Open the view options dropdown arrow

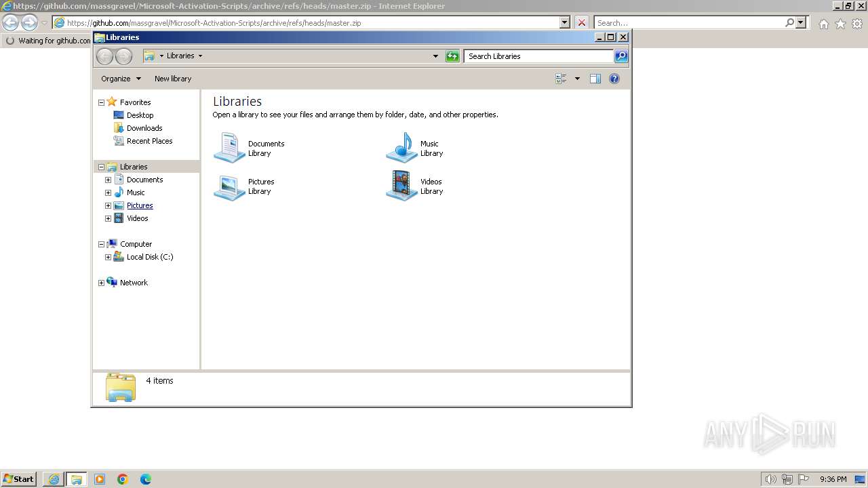click(x=577, y=79)
